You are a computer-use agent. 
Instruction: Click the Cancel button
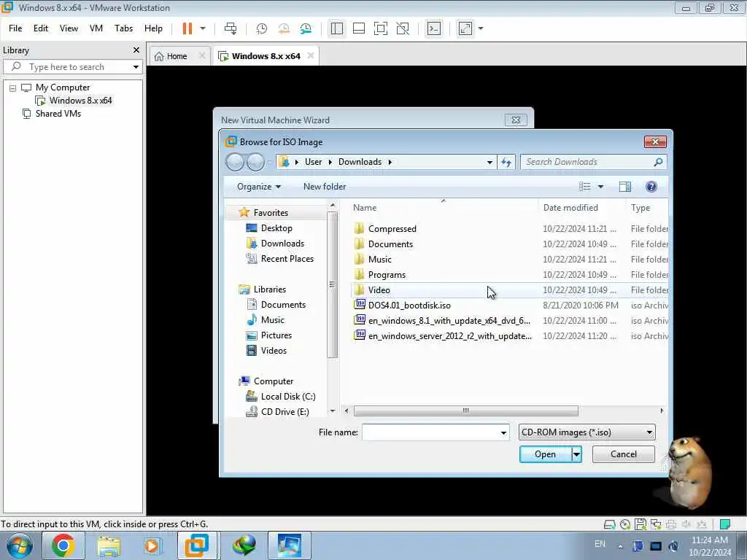tap(624, 454)
